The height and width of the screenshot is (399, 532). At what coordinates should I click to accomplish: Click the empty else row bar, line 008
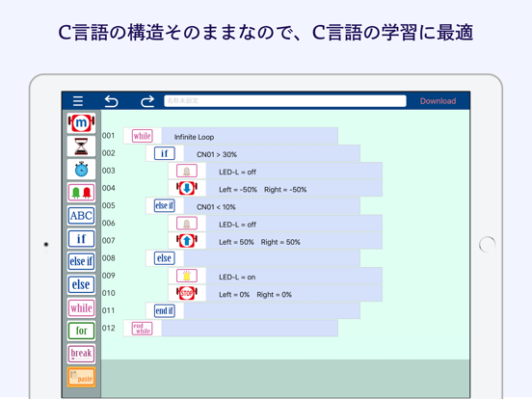[x=272, y=258]
